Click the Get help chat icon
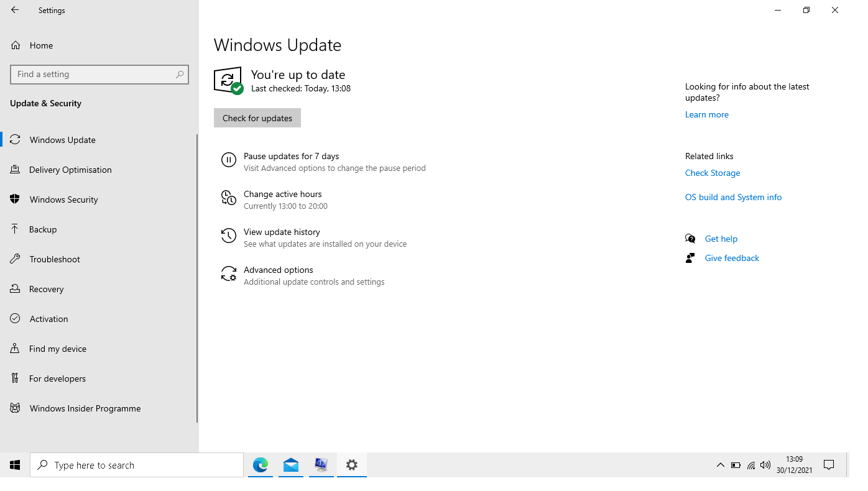Image resolution: width=868 pixels, height=491 pixels. pyautogui.click(x=690, y=239)
